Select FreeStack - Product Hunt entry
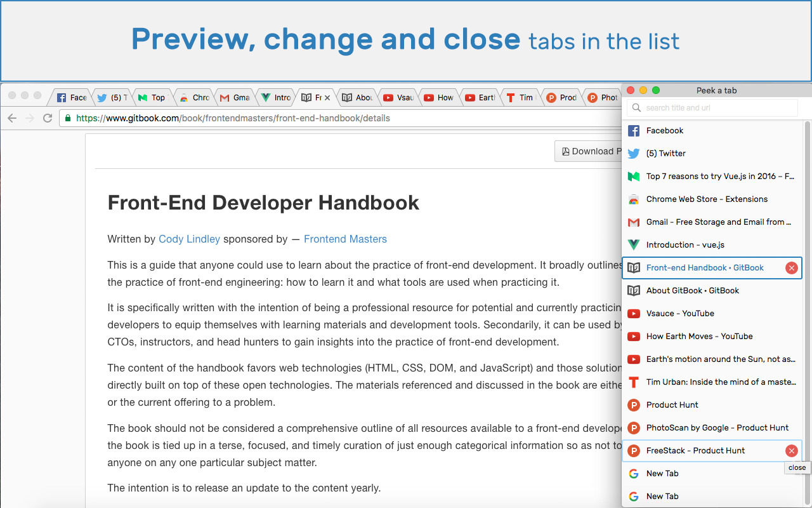Image resolution: width=812 pixels, height=508 pixels. click(712, 451)
